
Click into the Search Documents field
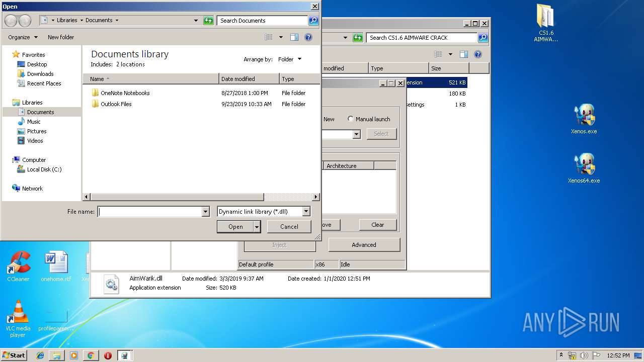click(263, 21)
